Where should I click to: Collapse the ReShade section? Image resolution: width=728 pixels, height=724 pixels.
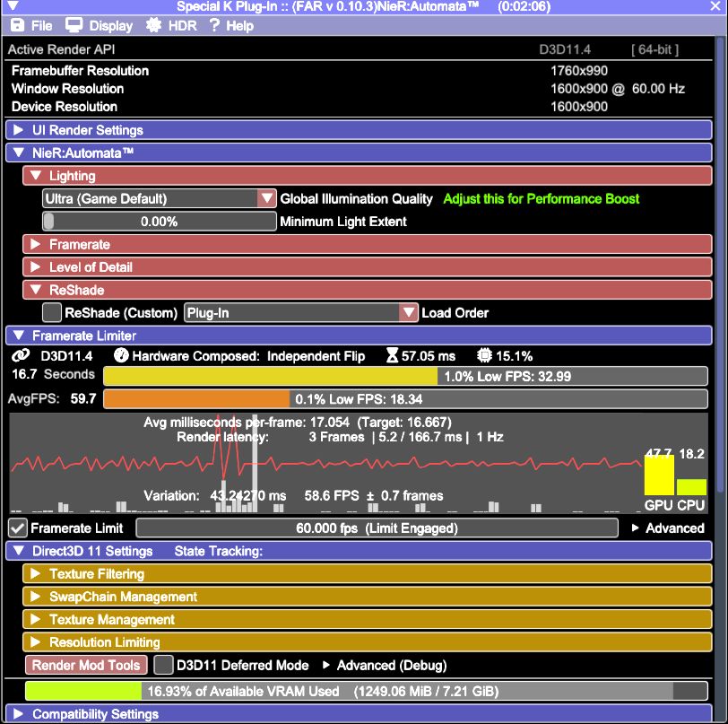(x=367, y=290)
